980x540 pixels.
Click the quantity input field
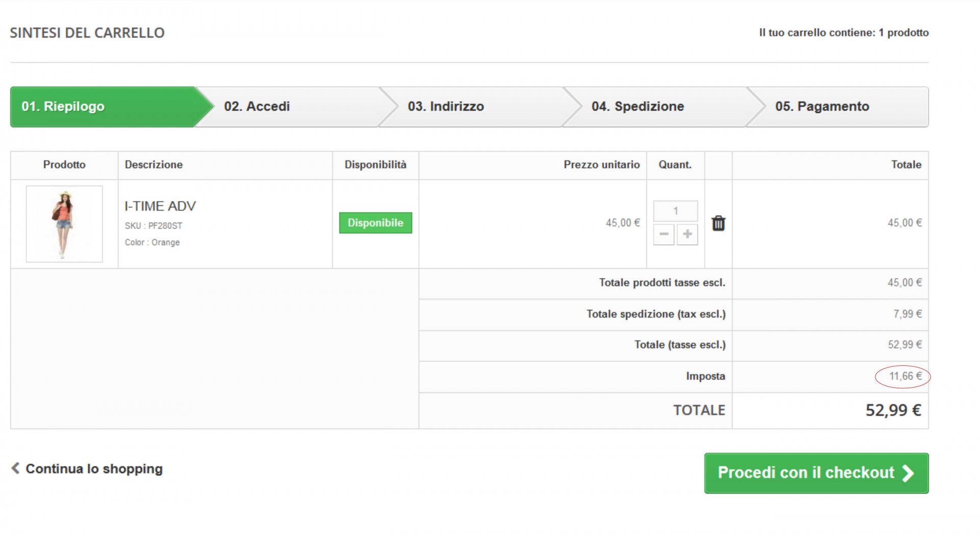pyautogui.click(x=675, y=211)
